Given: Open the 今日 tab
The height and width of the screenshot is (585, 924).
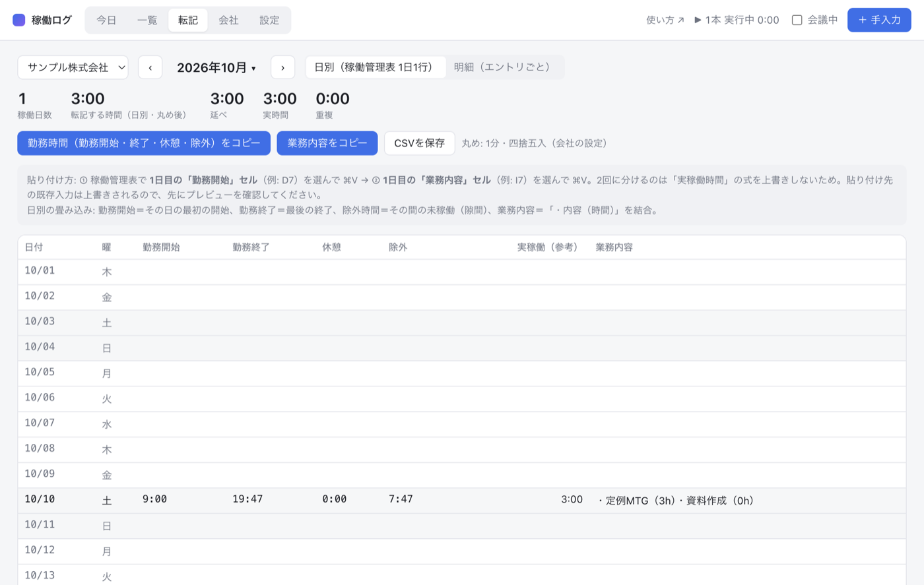Looking at the screenshot, I should click(106, 20).
